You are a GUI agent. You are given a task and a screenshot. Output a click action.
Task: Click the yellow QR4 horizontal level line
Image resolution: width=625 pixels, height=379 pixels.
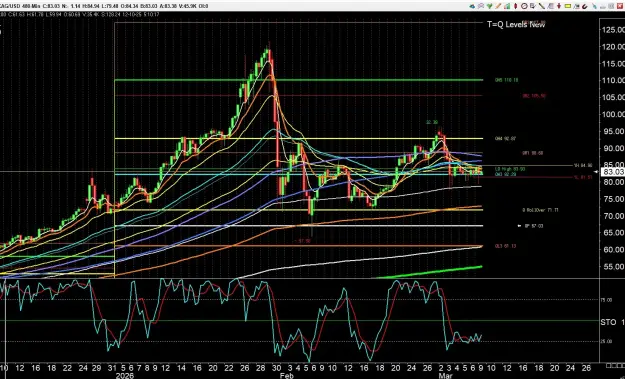[x=299, y=139]
